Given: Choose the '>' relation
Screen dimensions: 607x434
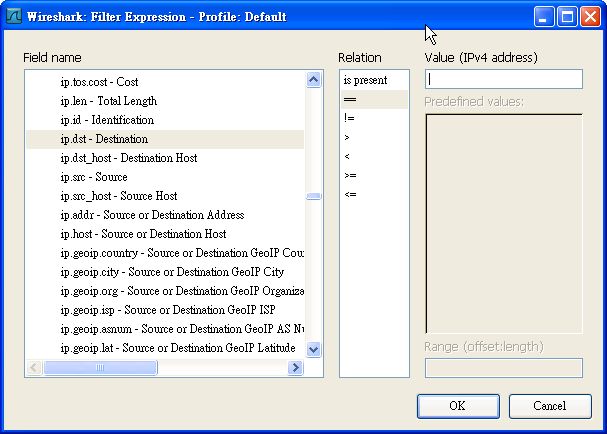Looking at the screenshot, I should tap(374, 137).
